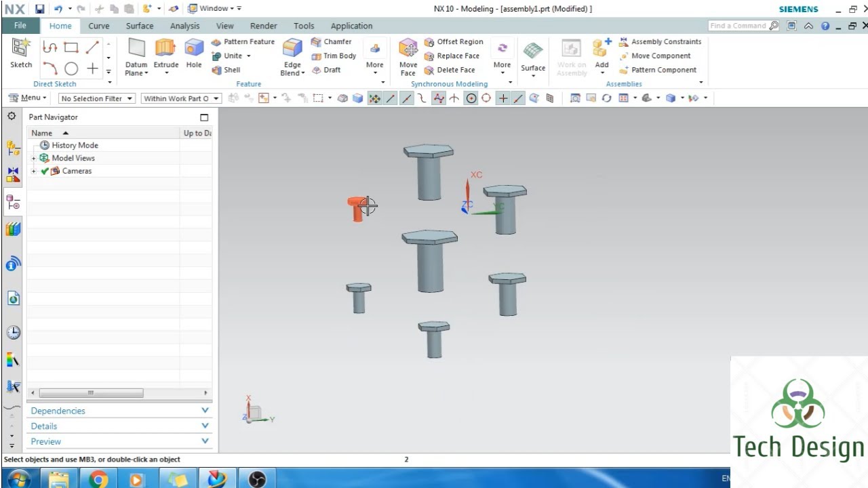Save the file with the floppy disk icon
Screen dimensions: 868x488
(39, 9)
